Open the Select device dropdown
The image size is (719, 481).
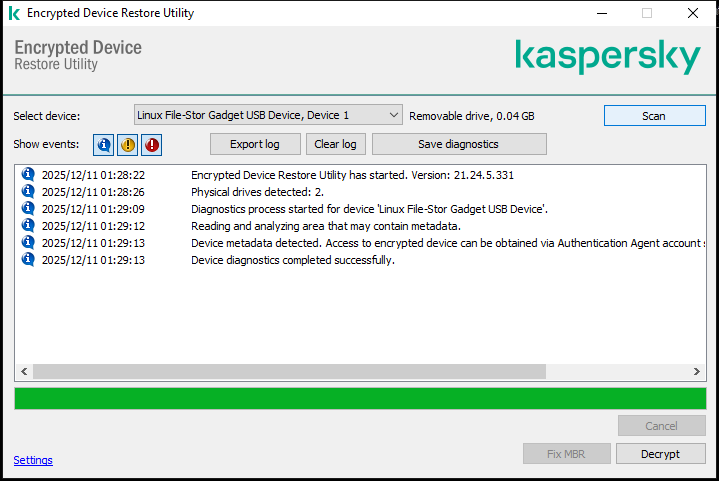[x=268, y=115]
